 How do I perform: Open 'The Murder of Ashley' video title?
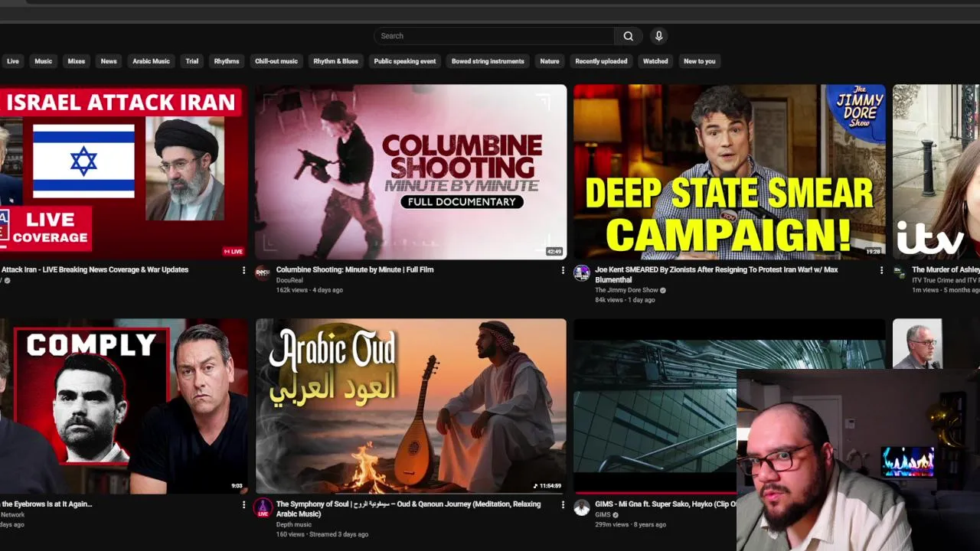(x=946, y=270)
